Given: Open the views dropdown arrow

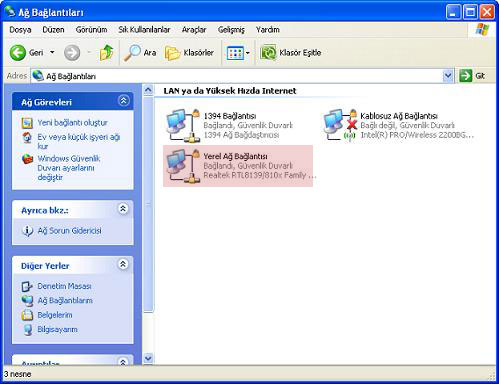Looking at the screenshot, I should coord(247,53).
